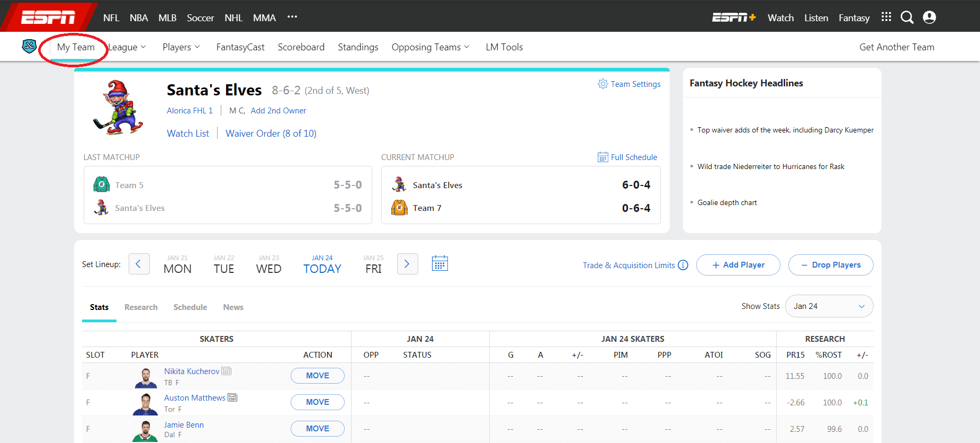Click Nikita Kucherov's headshot

coord(146,378)
